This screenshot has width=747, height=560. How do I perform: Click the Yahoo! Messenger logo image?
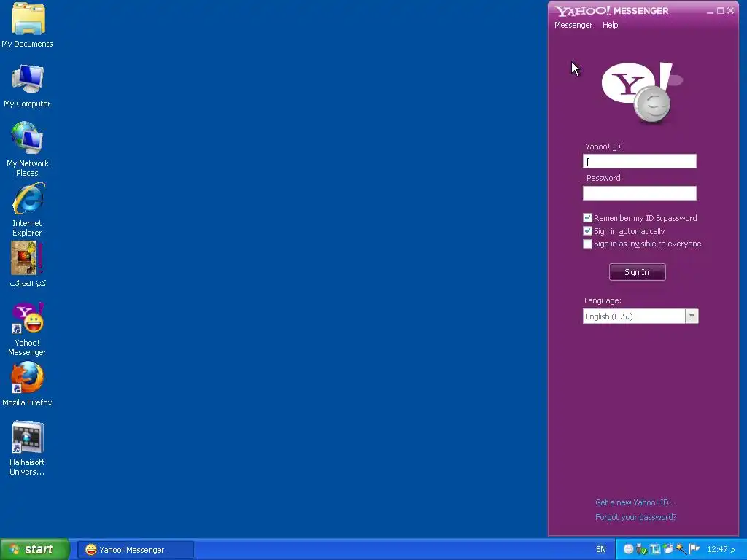click(641, 93)
